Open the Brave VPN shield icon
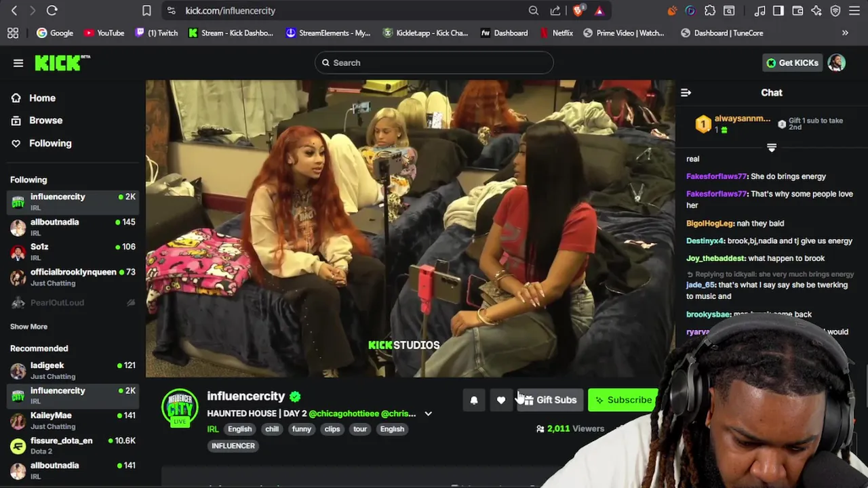868x488 pixels. pos(835,11)
